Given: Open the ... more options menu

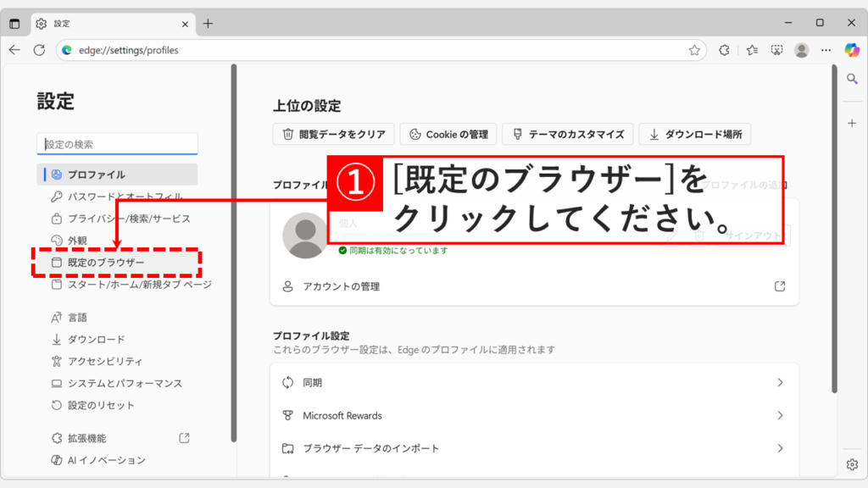Looking at the screenshot, I should pos(827,50).
